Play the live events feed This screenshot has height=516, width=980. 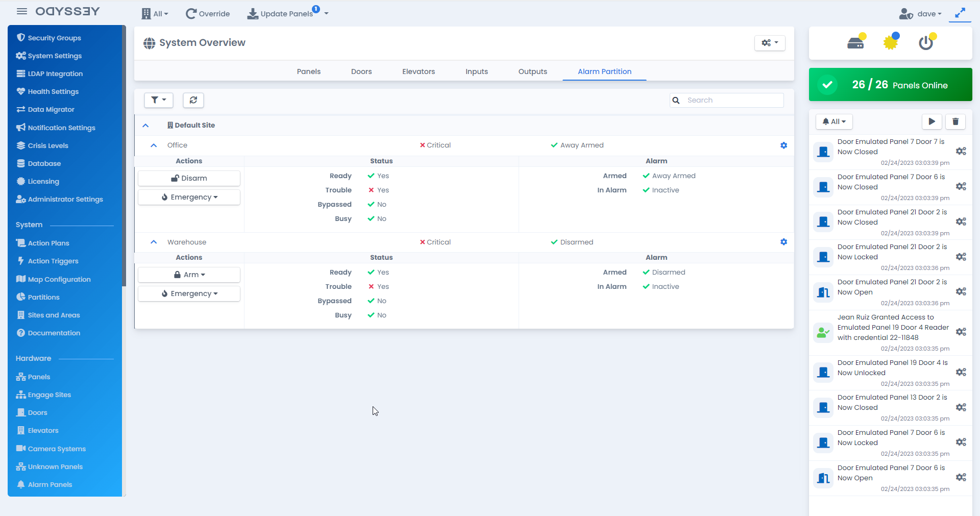(932, 121)
